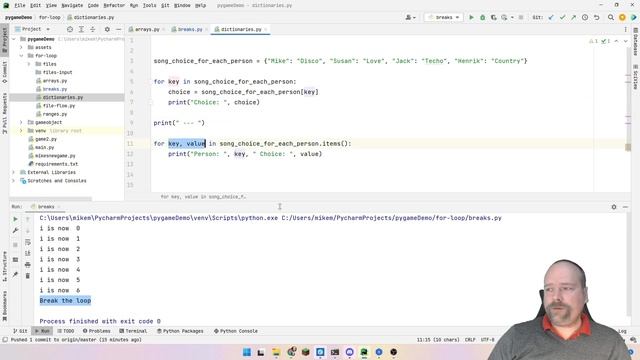Open Search Everywhere magnifier icon
This screenshot has width=640, height=360.
click(611, 18)
